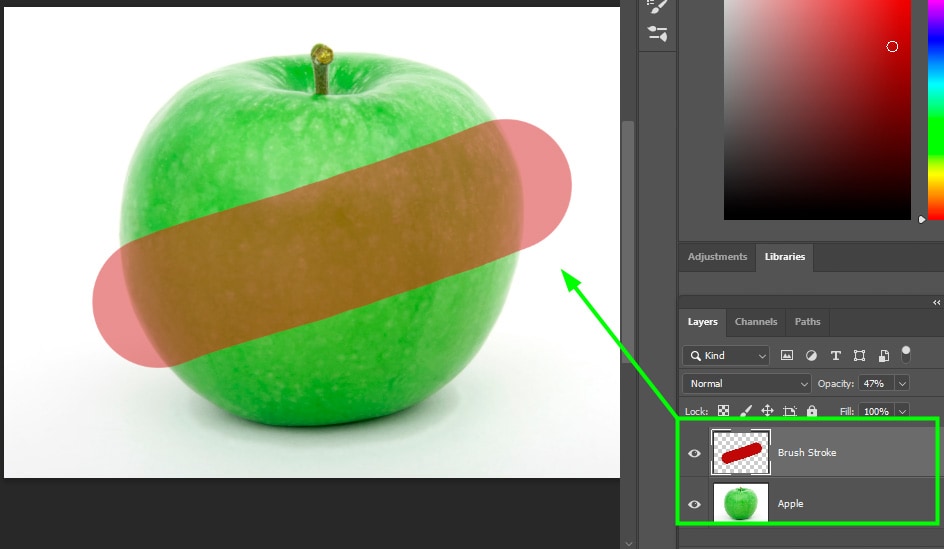Screen dimensions: 944x549
Task: Switch to the Channels tab
Action: (x=756, y=322)
